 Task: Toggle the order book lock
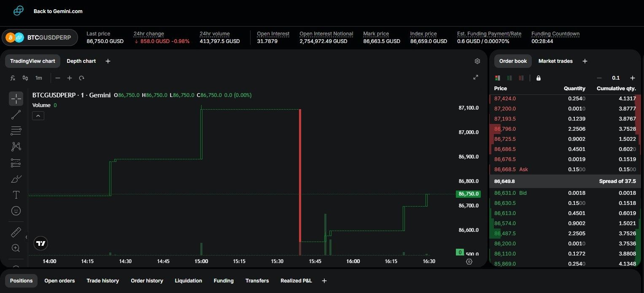tap(539, 78)
